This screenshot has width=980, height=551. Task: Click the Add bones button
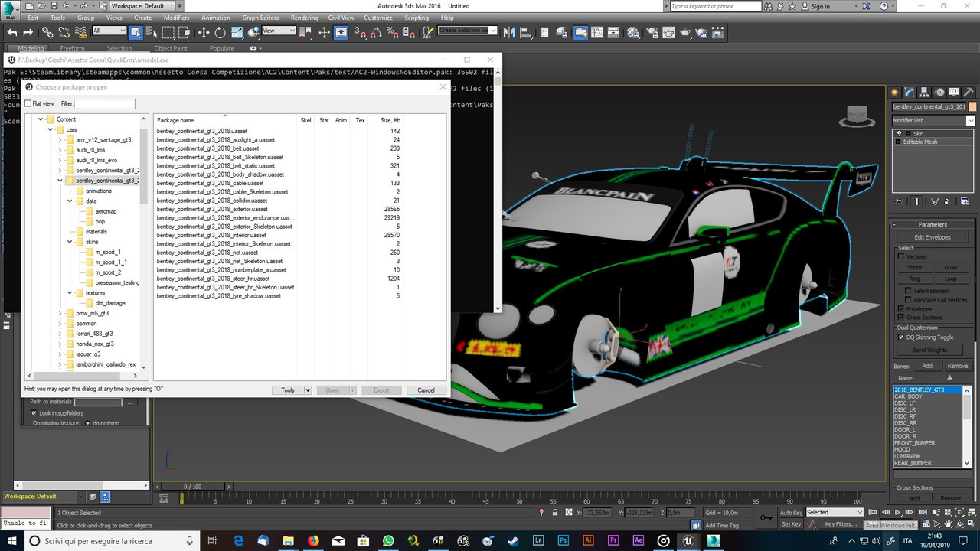(x=928, y=366)
